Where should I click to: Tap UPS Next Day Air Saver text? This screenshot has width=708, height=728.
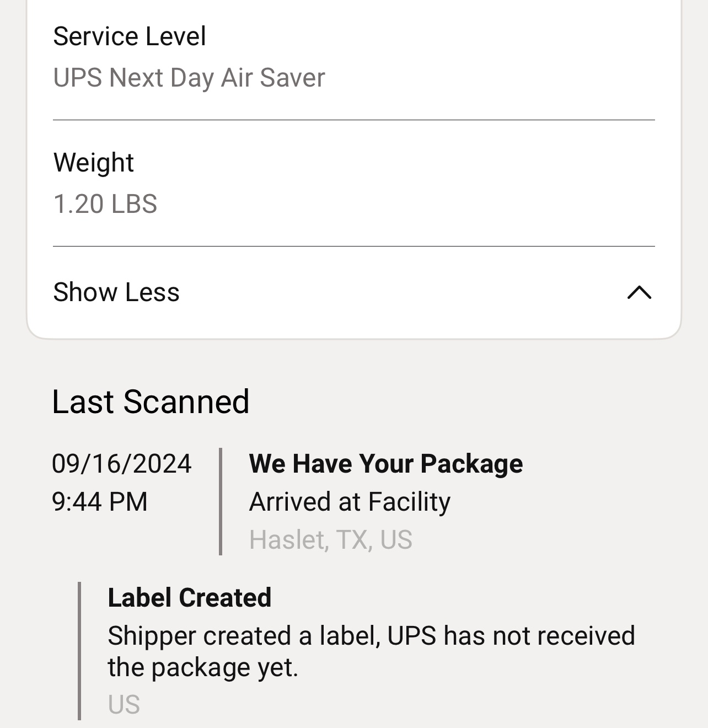coord(189,78)
